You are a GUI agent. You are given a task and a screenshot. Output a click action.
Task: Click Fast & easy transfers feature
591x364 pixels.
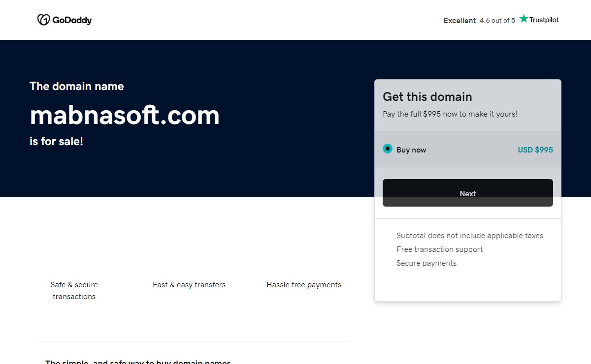(189, 285)
